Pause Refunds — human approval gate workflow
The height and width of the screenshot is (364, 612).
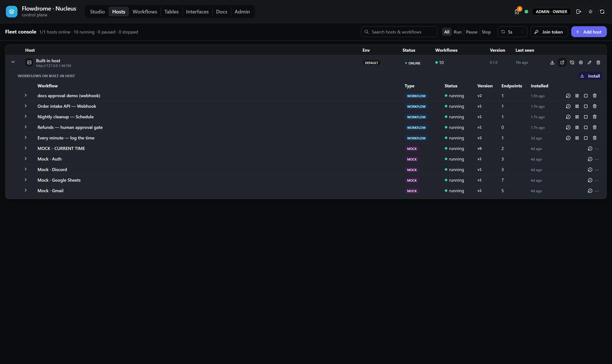point(577,128)
